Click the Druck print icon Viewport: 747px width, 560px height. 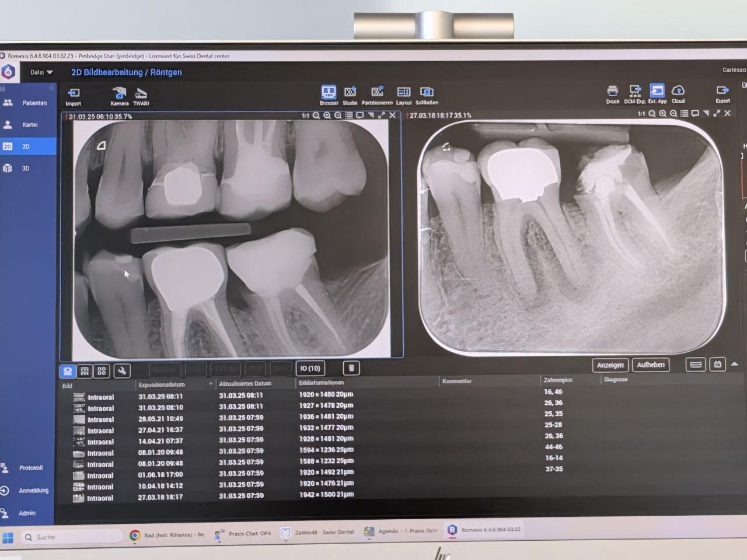[613, 92]
